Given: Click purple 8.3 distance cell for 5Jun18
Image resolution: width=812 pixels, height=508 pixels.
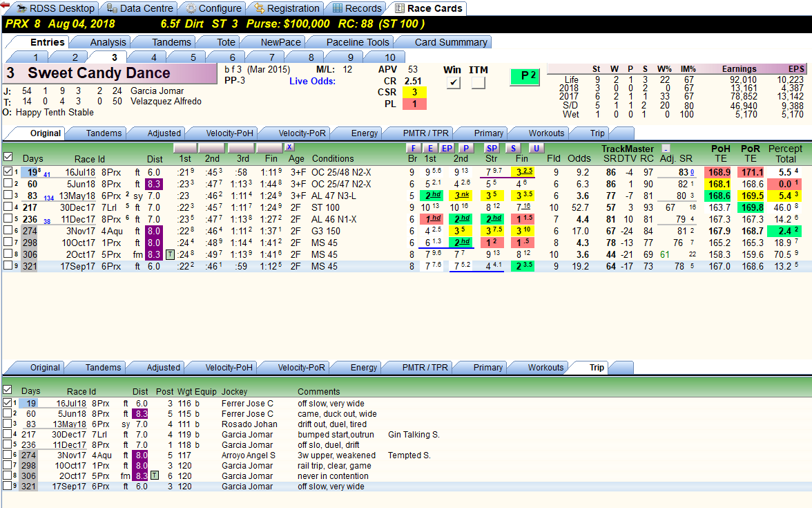Looking at the screenshot, I should click(x=154, y=184).
